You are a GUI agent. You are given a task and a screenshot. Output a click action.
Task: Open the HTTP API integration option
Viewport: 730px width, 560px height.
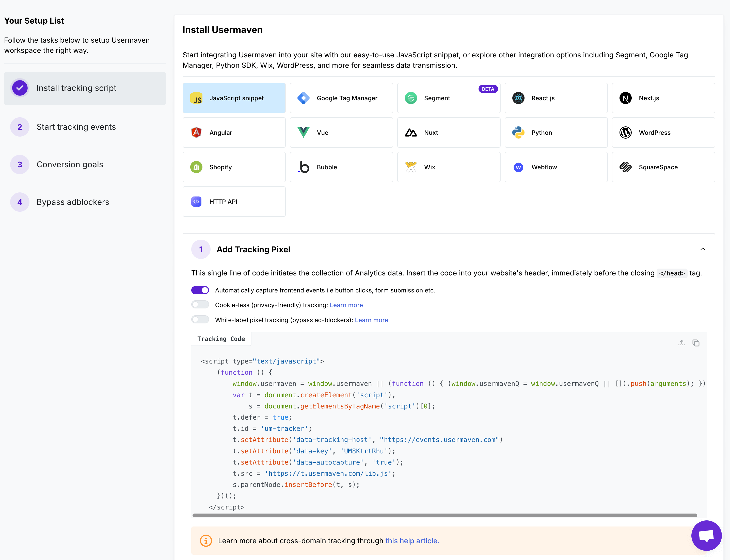[x=234, y=202]
